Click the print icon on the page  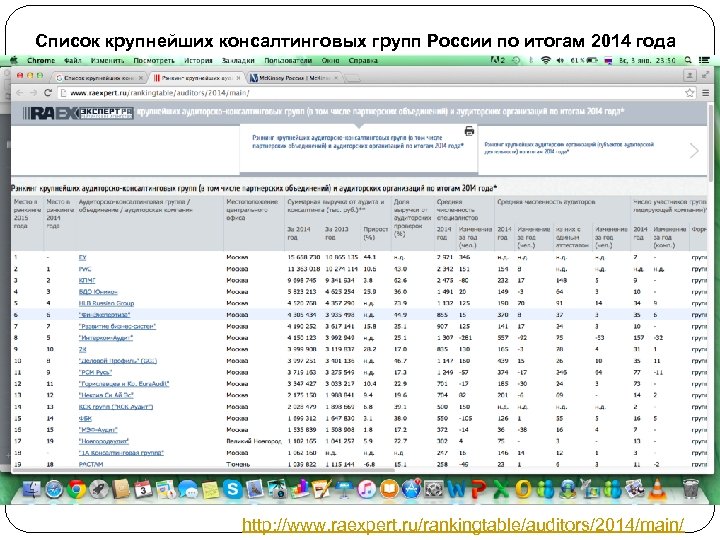click(469, 131)
